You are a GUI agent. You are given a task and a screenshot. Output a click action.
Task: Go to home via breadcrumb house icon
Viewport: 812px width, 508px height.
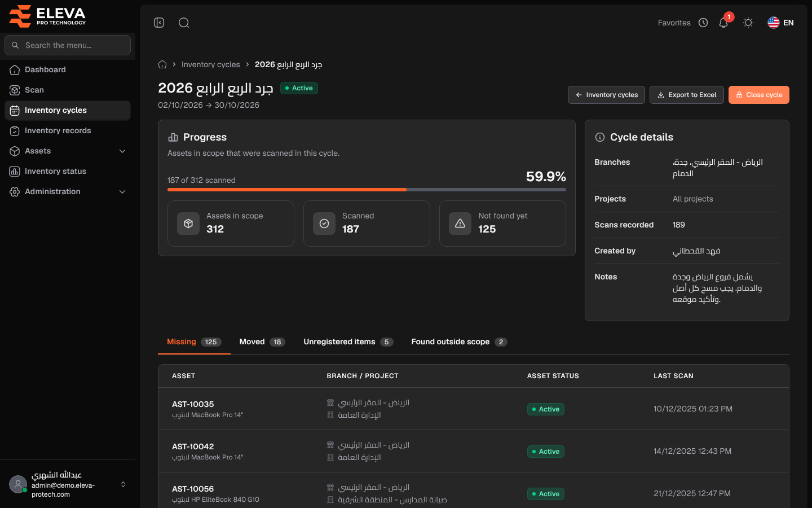[162, 64]
